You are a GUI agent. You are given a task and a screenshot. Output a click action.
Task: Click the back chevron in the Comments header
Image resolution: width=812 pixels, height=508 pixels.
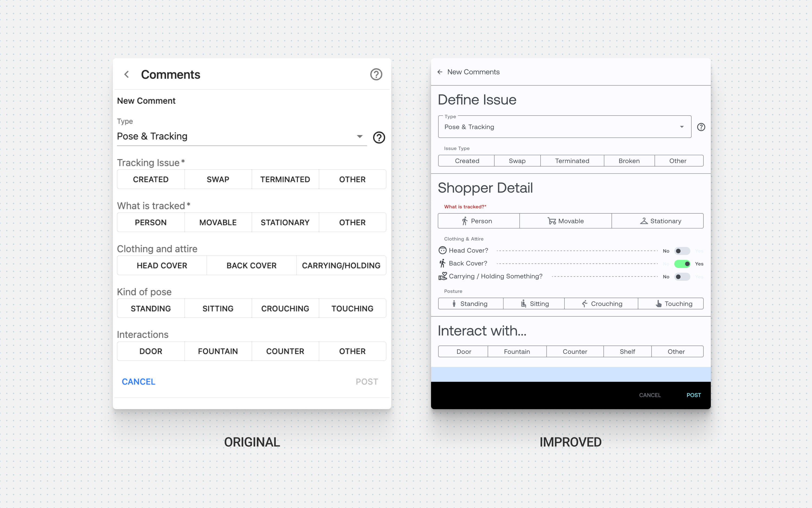(x=127, y=74)
